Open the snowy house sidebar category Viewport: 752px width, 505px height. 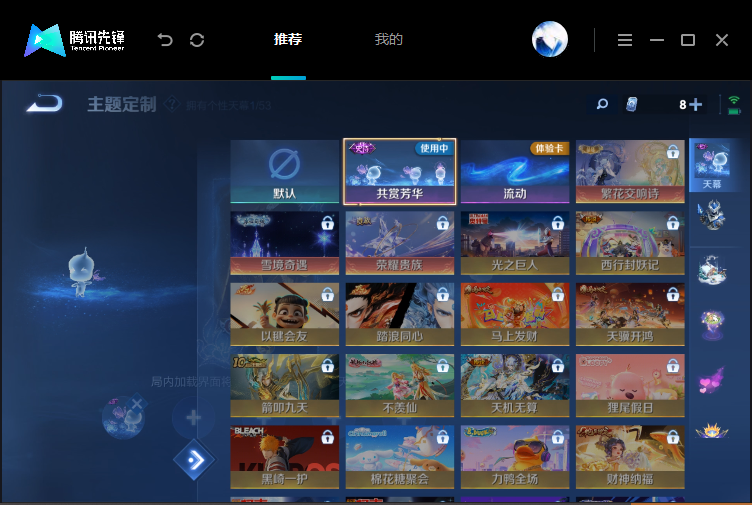(x=712, y=270)
